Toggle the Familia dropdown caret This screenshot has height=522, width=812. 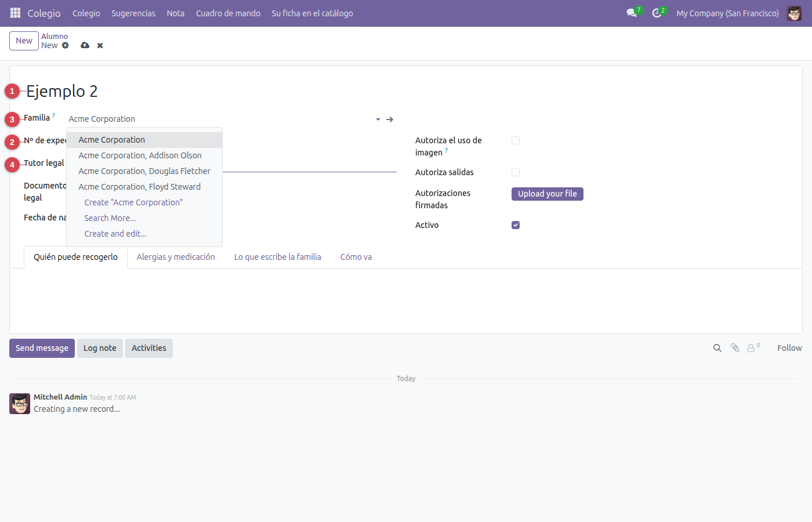[x=378, y=119]
